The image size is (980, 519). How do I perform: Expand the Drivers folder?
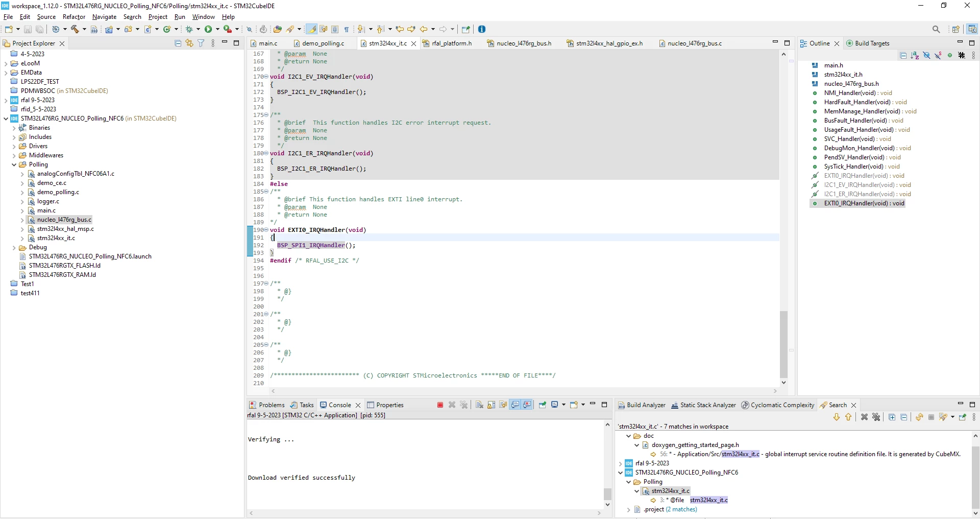[x=14, y=146]
